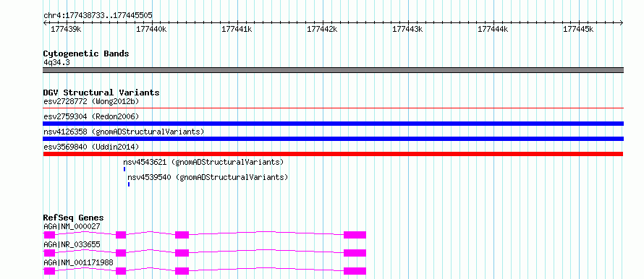
Task: Select the blue esv2759304 variant bar
Action: point(333,124)
